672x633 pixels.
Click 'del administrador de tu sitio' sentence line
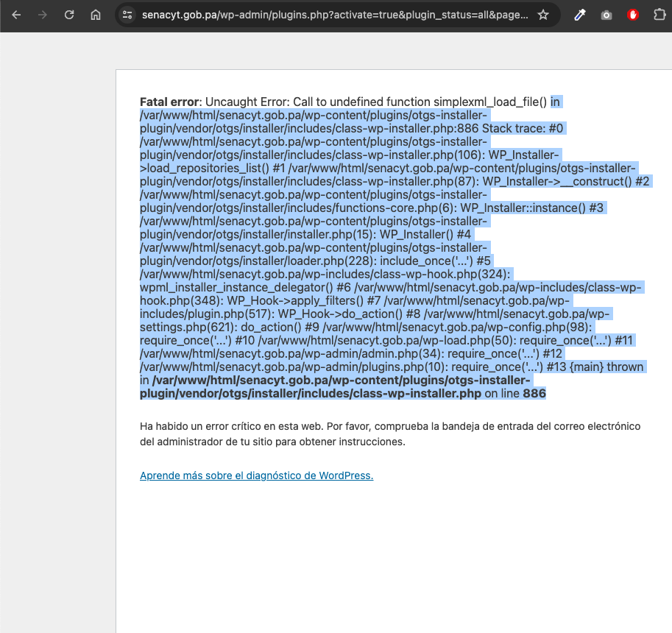coord(272,442)
